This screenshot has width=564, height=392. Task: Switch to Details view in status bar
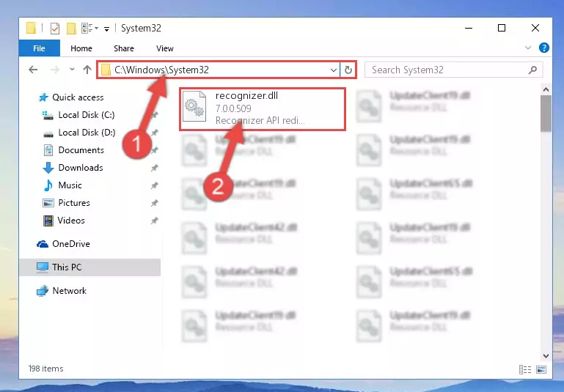tap(525, 369)
